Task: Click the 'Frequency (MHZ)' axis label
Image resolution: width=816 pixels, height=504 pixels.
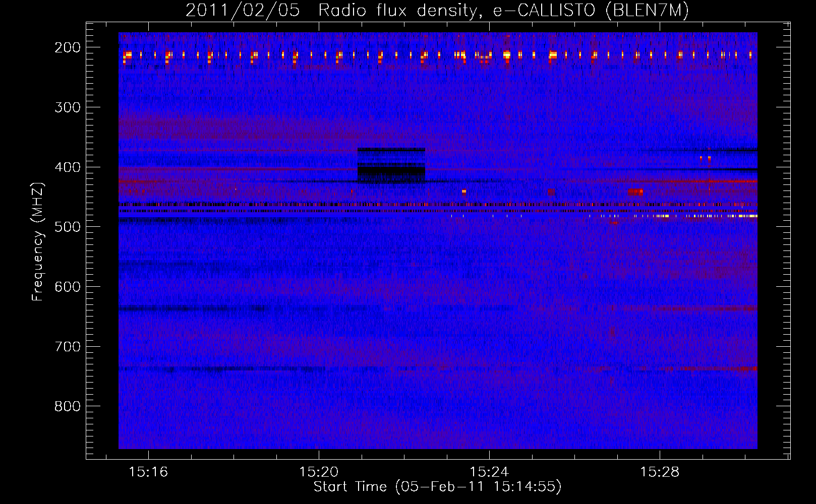Action: tap(37, 241)
